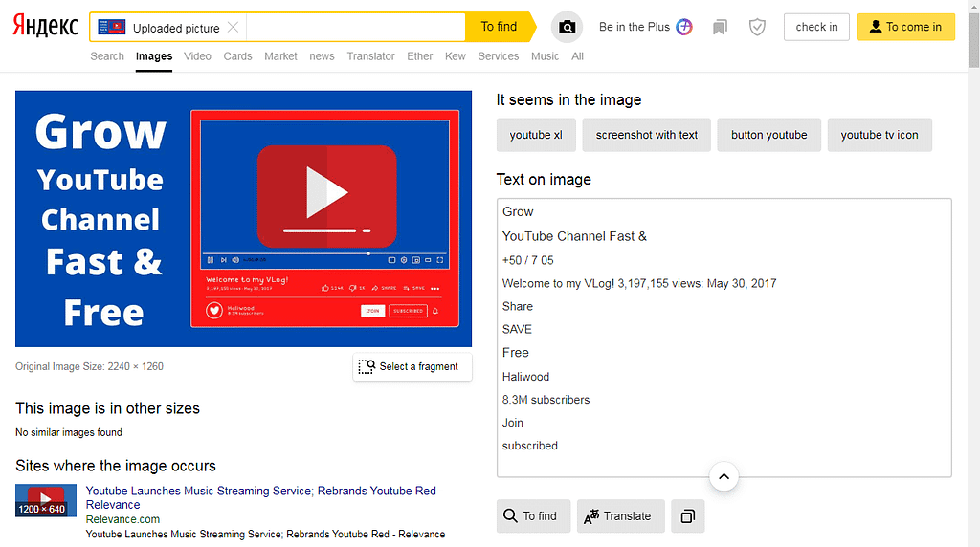The height and width of the screenshot is (547, 980).
Task: Click the Original Image Size text
Action: click(x=89, y=366)
